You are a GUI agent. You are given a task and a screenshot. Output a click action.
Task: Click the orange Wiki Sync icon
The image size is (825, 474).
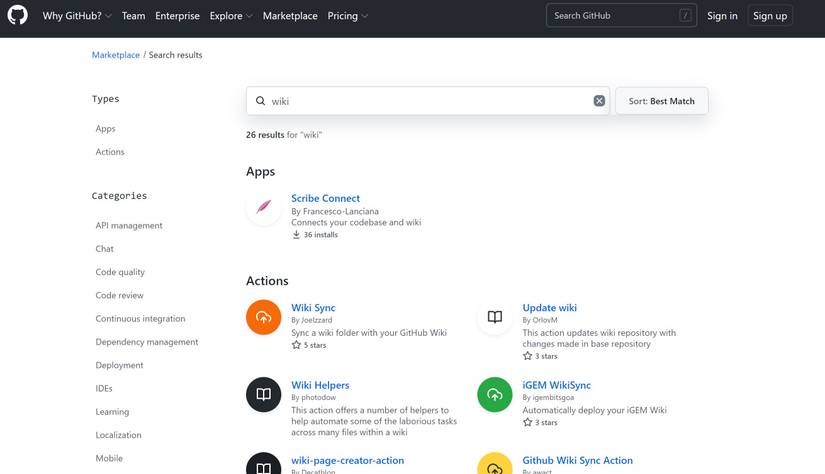263,317
